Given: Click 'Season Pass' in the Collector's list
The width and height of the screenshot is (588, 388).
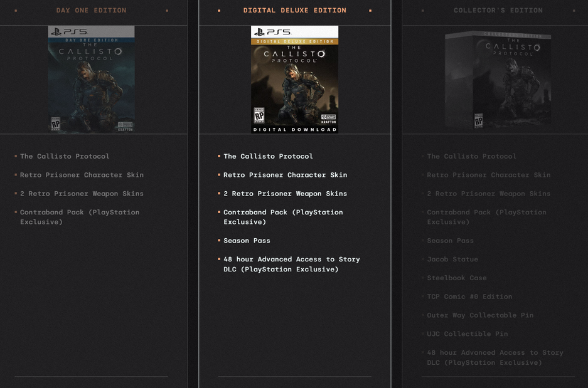Looking at the screenshot, I should click(450, 241).
